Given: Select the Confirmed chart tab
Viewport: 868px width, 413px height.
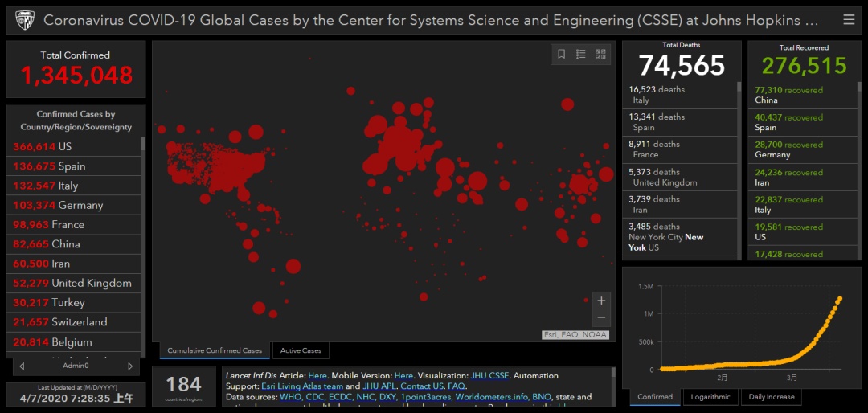Looking at the screenshot, I should point(655,397).
